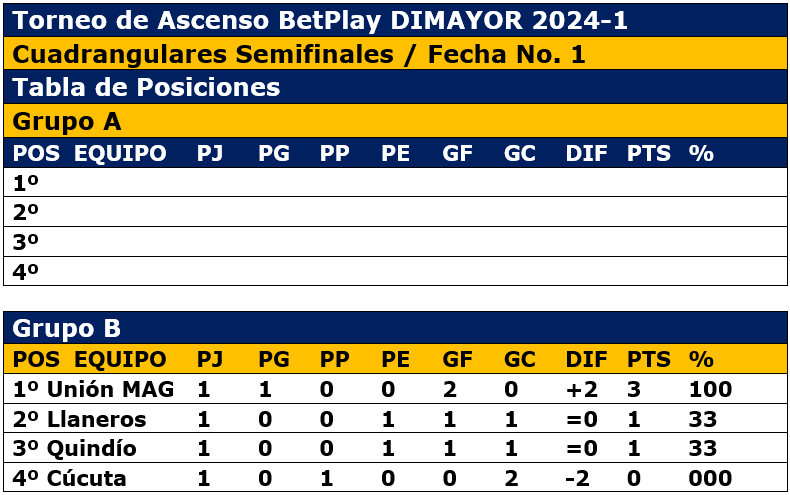Select Cúcuta's 000 percentage value
This screenshot has width=790, height=495.
click(710, 479)
